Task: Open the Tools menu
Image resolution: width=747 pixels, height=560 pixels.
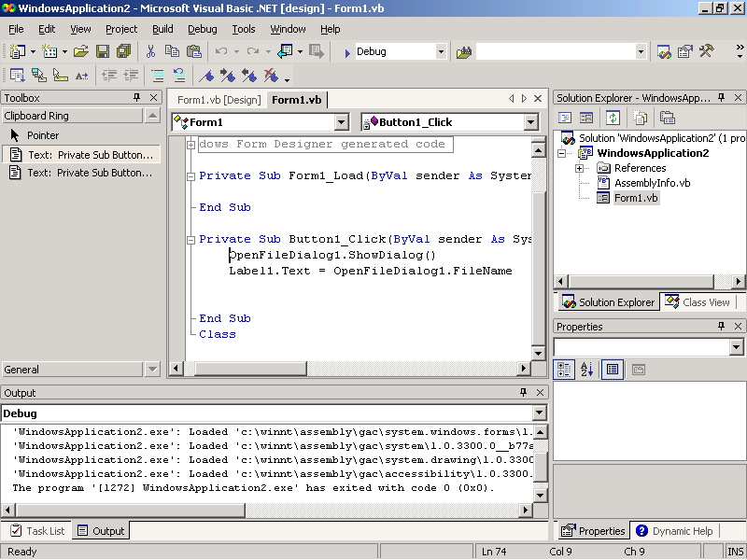Action: [x=244, y=29]
